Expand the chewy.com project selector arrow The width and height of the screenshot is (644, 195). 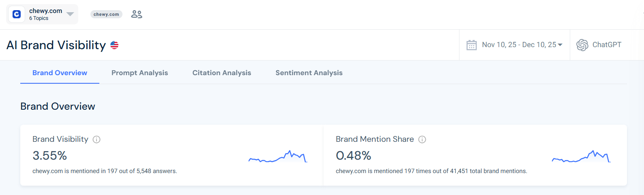[x=70, y=14]
